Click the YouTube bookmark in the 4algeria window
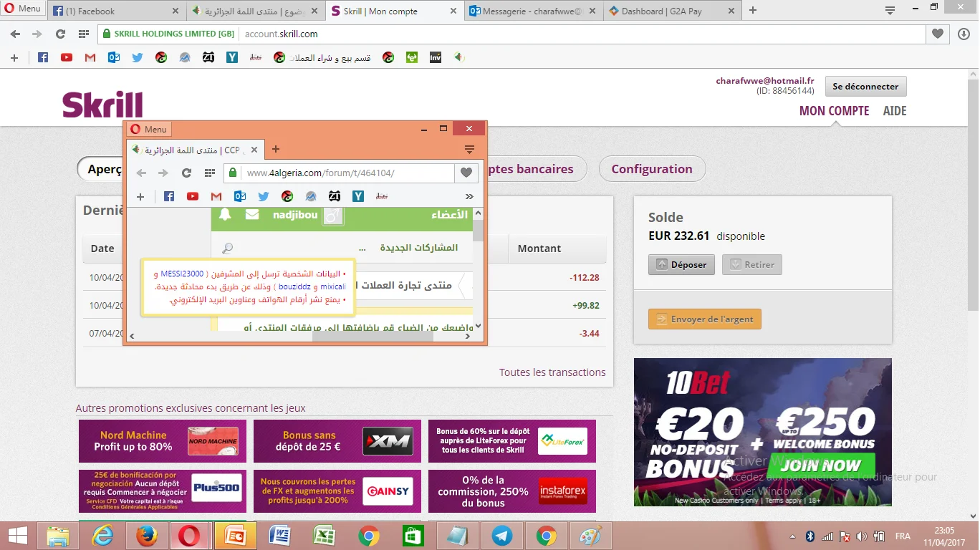 coord(193,196)
